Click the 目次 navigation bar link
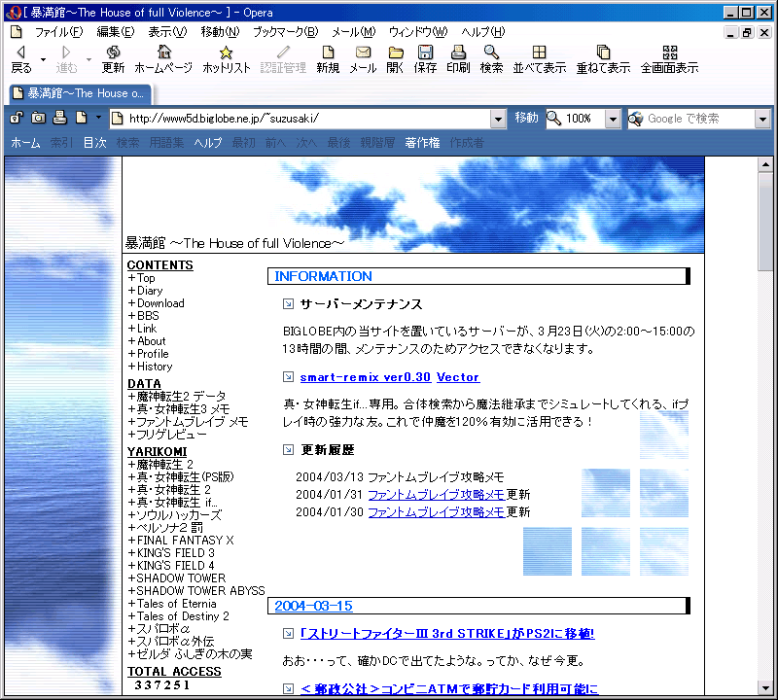This screenshot has height=700, width=778. pos(94,143)
